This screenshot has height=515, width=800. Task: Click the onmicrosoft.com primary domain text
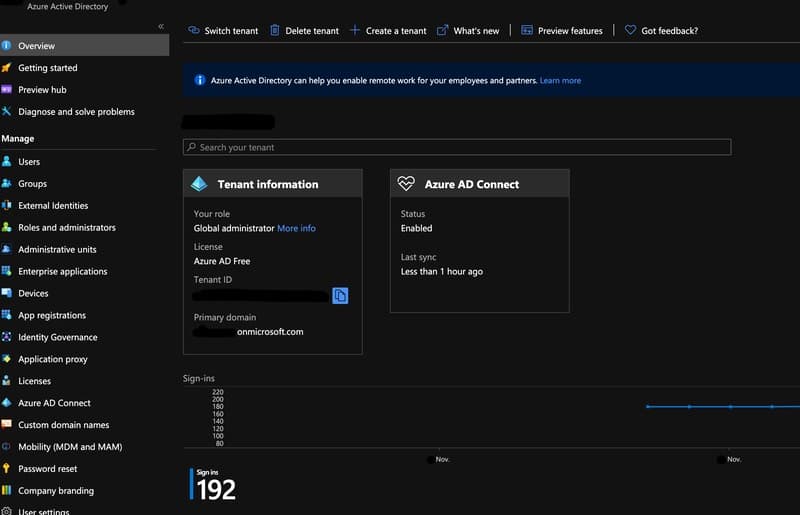pyautogui.click(x=270, y=332)
